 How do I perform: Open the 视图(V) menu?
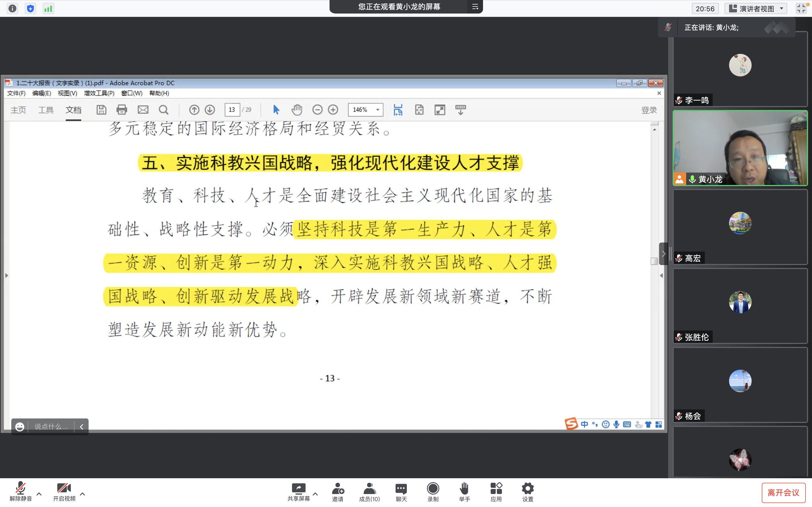[x=67, y=93]
